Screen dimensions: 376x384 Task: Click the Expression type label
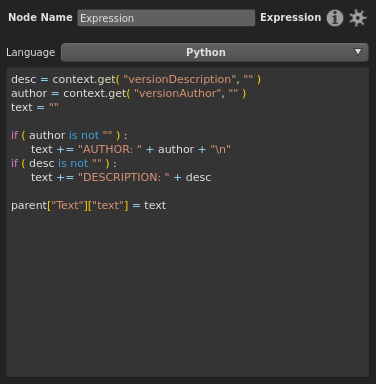(290, 18)
